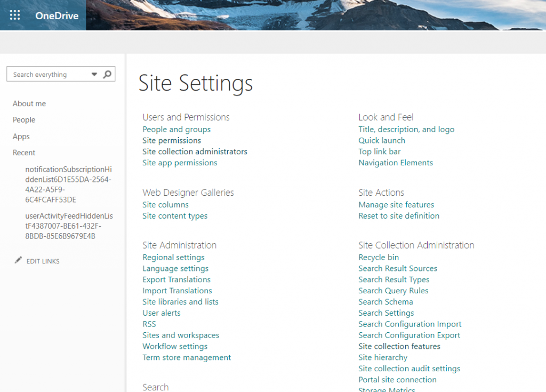Open Top link bar settings
This screenshot has height=392, width=546.
click(380, 151)
